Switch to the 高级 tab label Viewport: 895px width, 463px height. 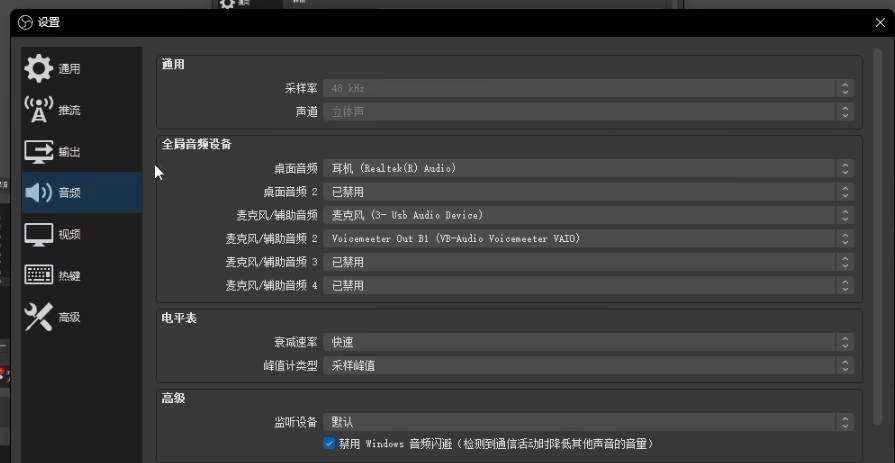[x=69, y=317]
